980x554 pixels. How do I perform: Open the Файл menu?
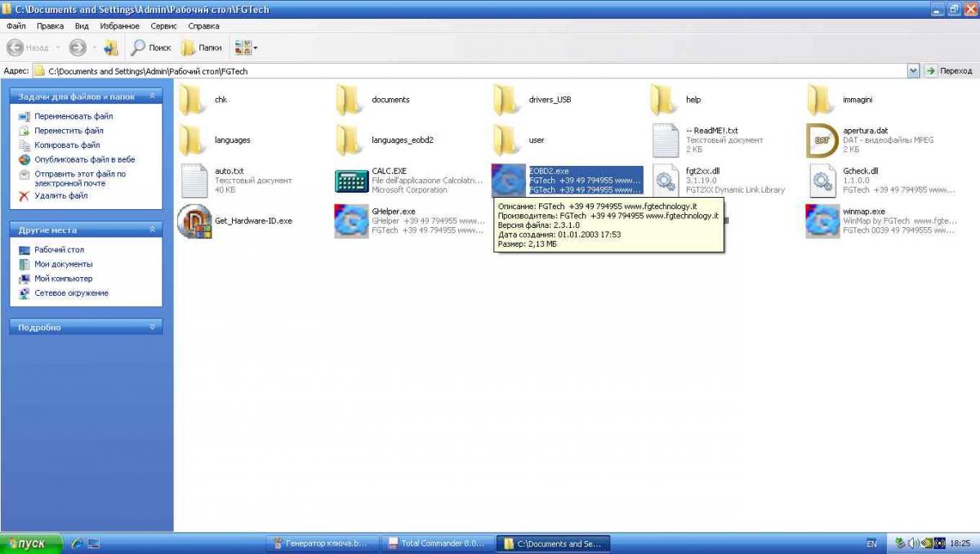click(x=16, y=26)
